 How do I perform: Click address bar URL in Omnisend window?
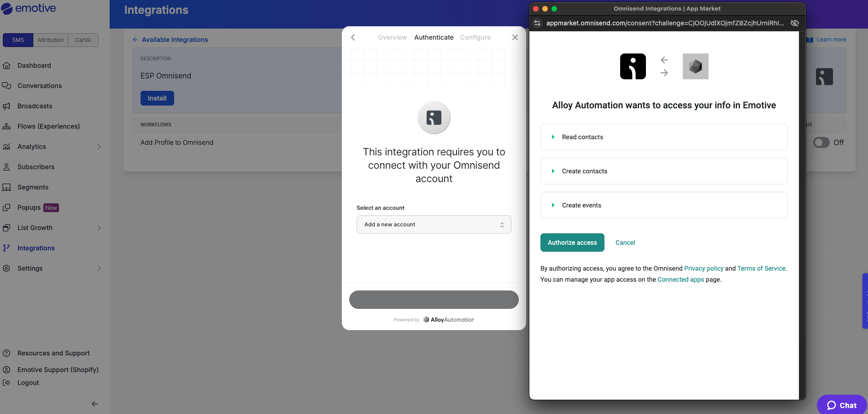pyautogui.click(x=665, y=23)
